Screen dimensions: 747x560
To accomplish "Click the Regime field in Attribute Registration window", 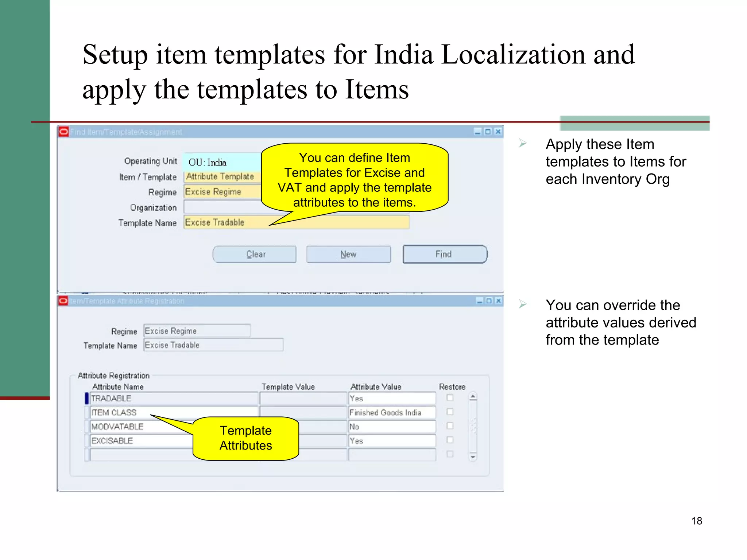I will [197, 331].
